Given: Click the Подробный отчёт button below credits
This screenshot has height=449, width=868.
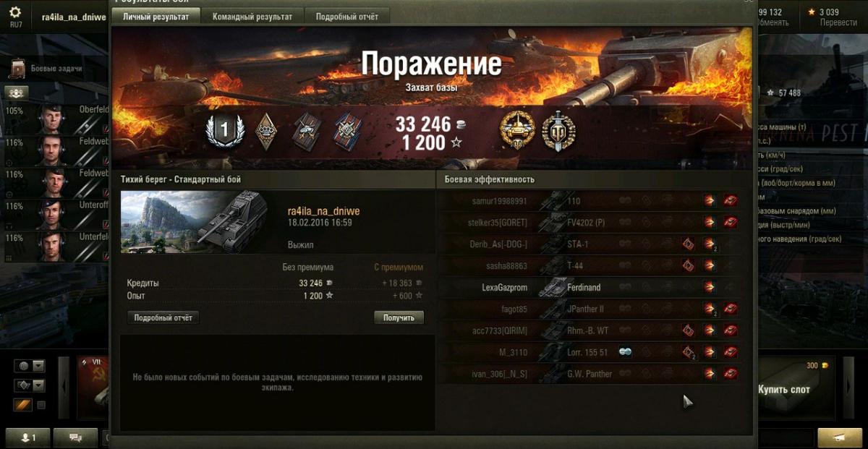Looking at the screenshot, I should [x=163, y=317].
